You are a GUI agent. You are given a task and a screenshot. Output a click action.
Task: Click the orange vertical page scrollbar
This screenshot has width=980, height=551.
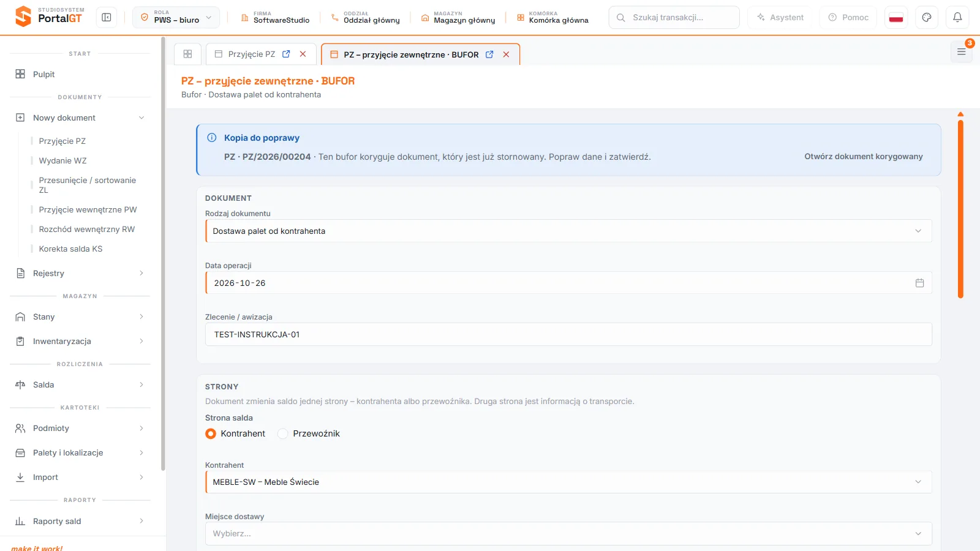960,209
